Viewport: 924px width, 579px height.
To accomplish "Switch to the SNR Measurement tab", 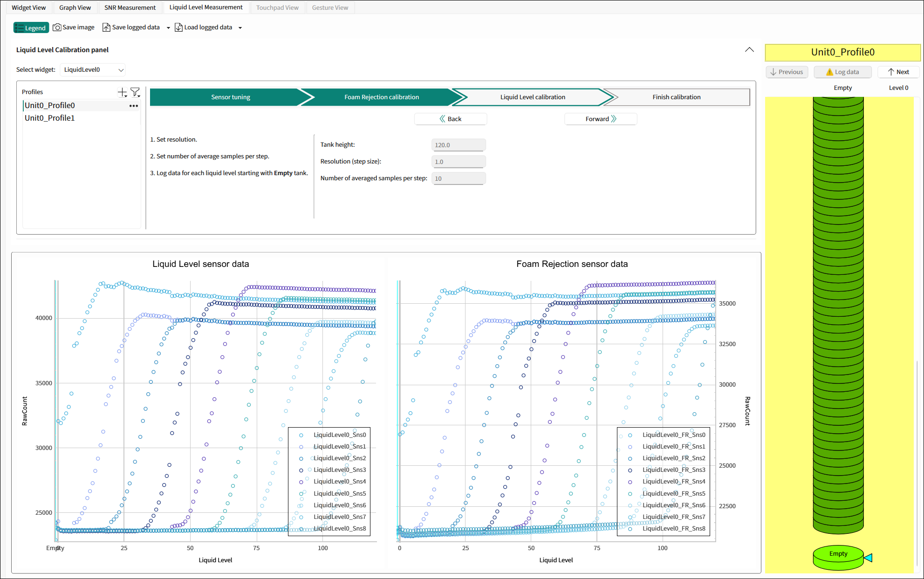I will coord(130,7).
